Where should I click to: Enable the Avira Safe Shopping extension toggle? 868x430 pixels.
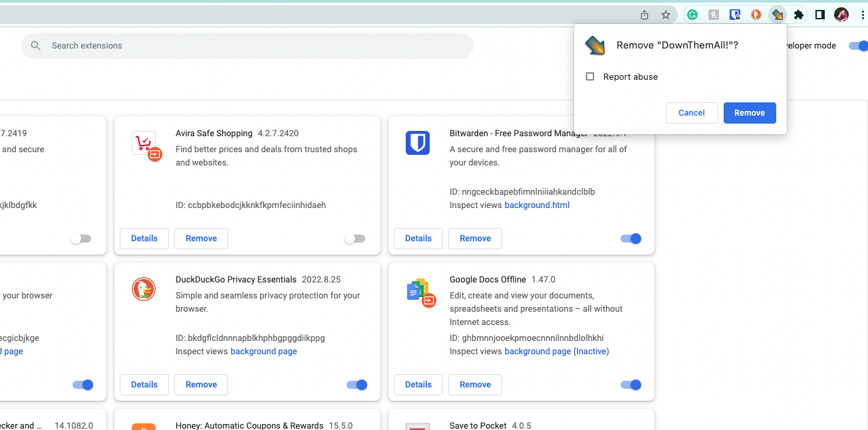tap(355, 239)
